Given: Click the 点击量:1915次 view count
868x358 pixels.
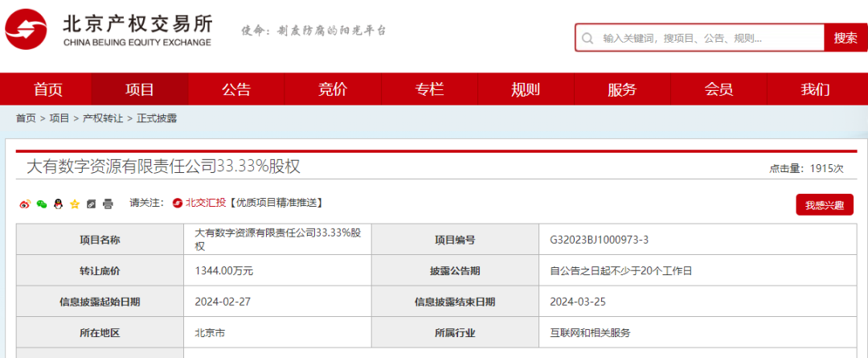Looking at the screenshot, I should [x=806, y=168].
